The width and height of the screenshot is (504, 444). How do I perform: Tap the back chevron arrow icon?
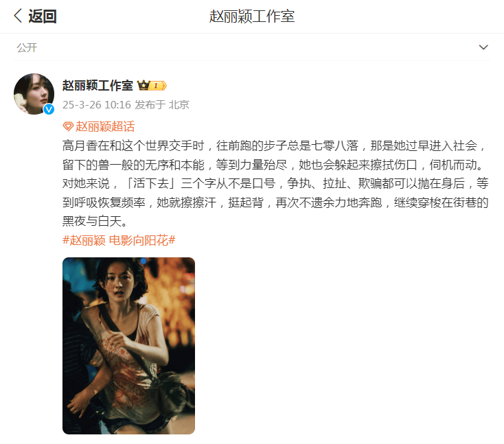(x=18, y=16)
